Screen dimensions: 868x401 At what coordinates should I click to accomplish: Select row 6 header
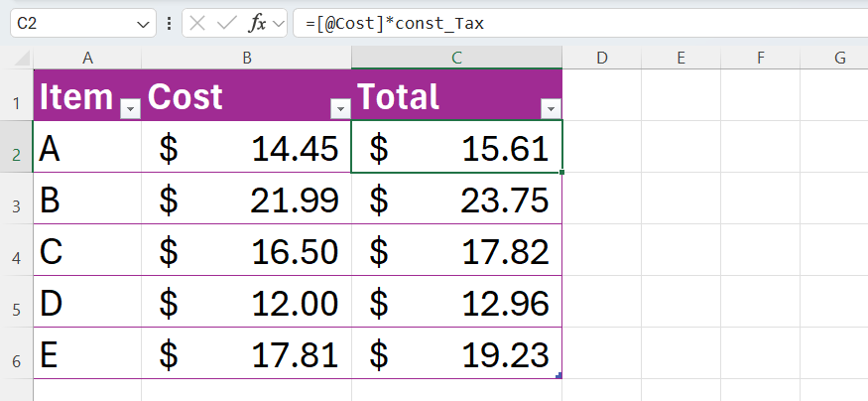pyautogui.click(x=17, y=352)
